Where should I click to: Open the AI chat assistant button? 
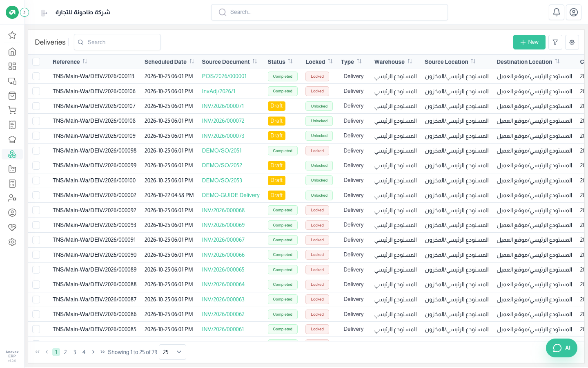(561, 348)
